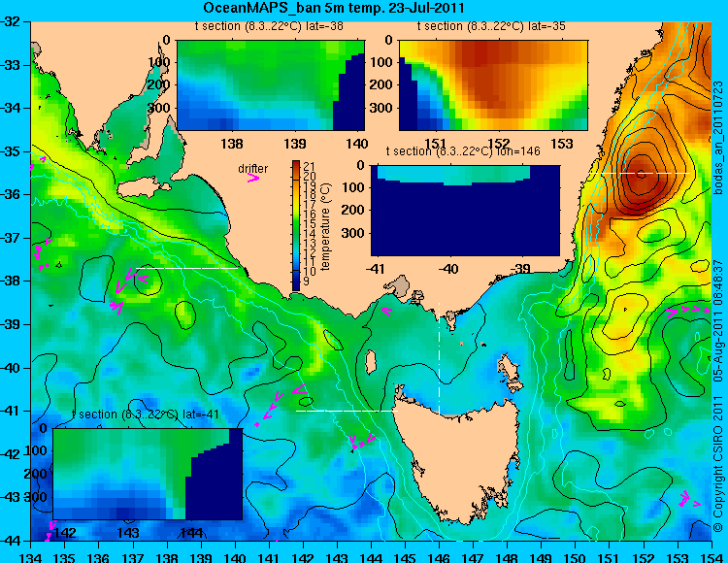Click the longitude tick label 136
The height and width of the screenshot is (563, 728).
coord(98,557)
